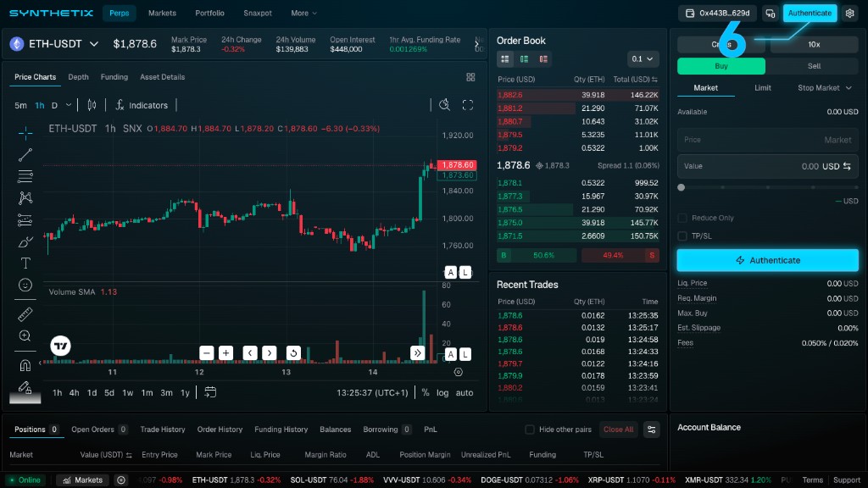Open the forecasting and position tool
The image size is (868, 488).
(25, 219)
